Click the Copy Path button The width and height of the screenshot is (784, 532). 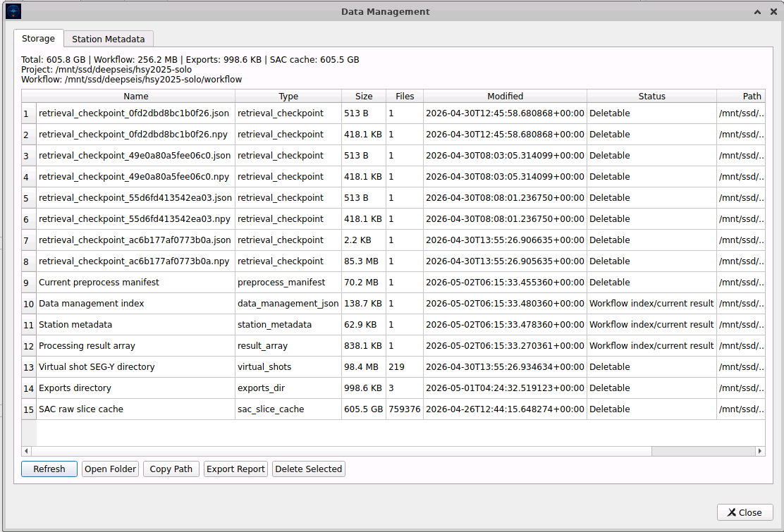pos(171,469)
